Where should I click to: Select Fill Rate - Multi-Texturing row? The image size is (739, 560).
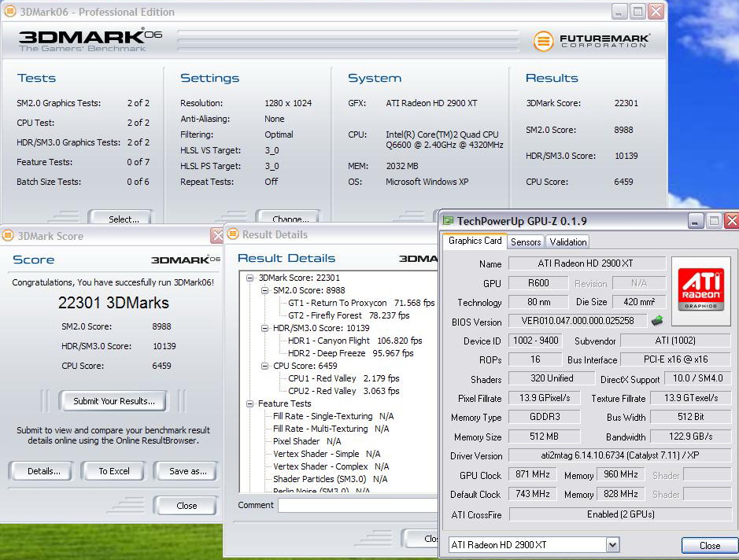click(331, 429)
